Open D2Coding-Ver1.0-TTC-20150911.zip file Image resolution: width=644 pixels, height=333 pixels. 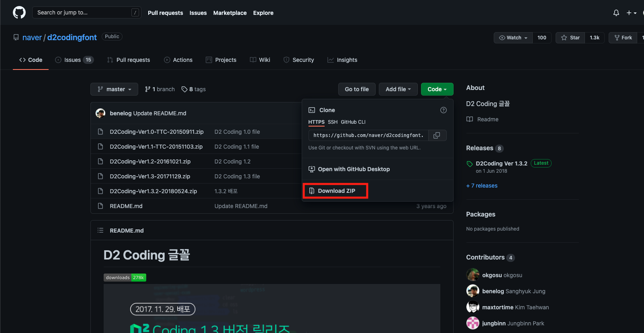[x=157, y=132]
